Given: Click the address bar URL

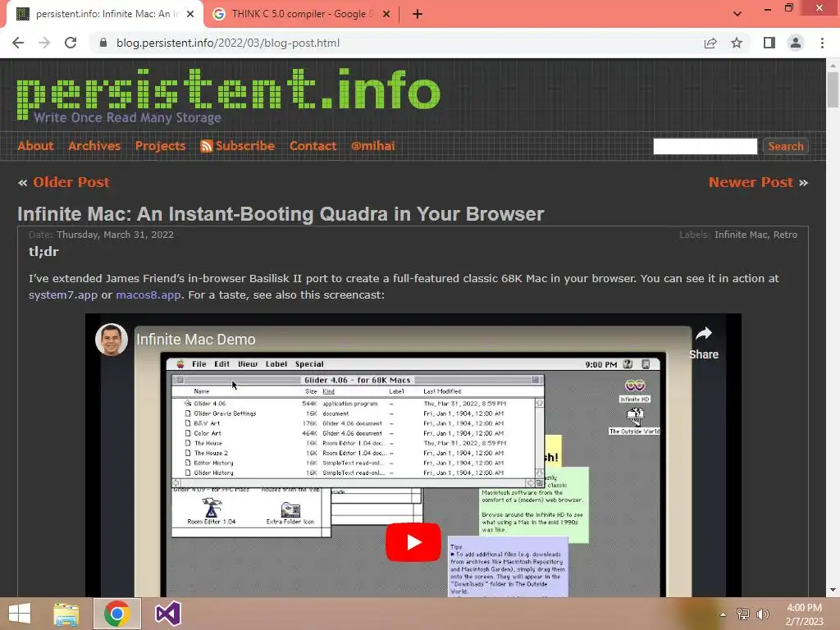Looking at the screenshot, I should click(x=228, y=43).
